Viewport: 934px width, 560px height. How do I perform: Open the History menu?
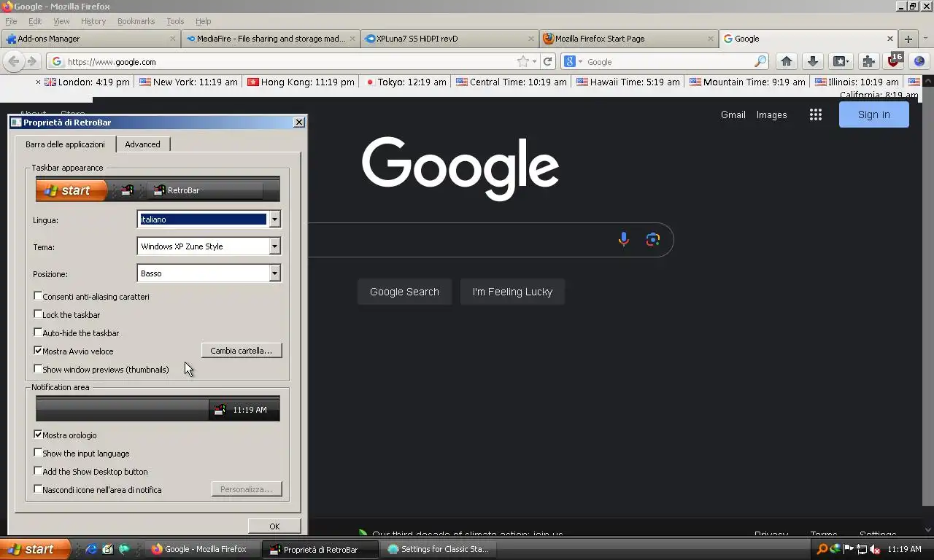pos(93,21)
